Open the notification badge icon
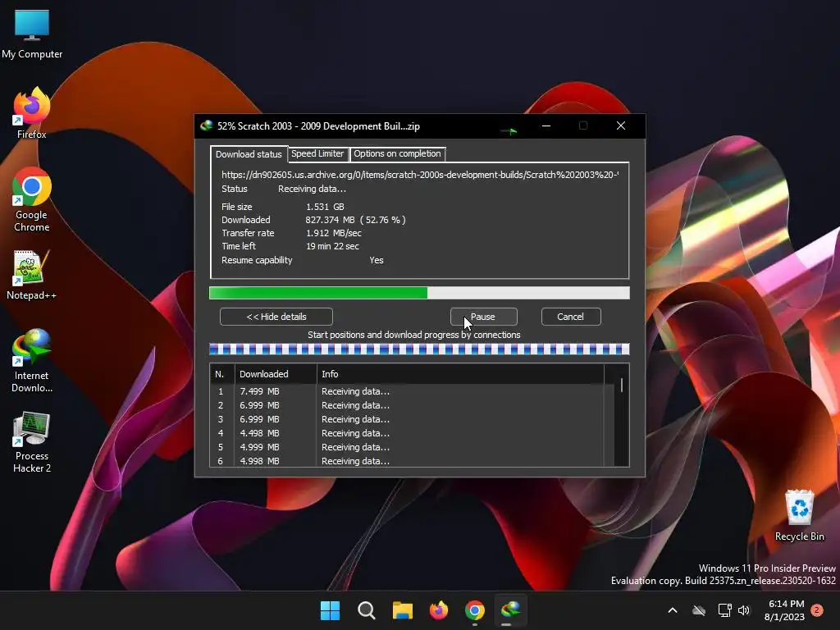 817,610
